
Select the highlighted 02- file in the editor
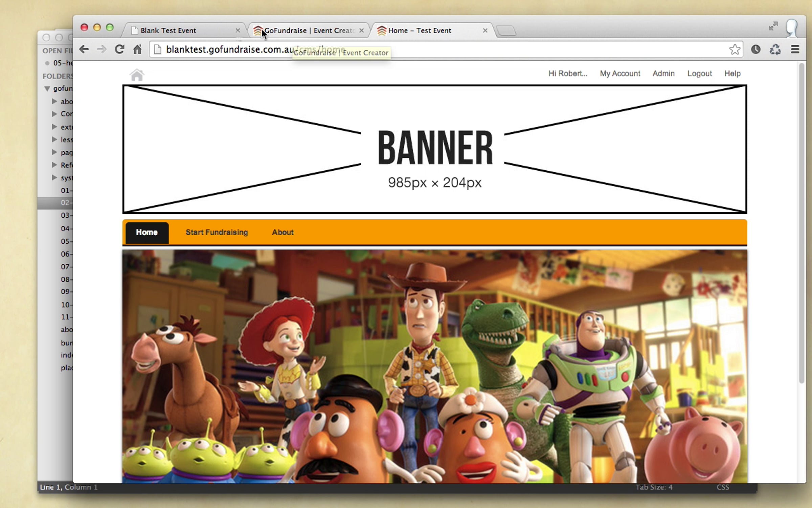point(55,203)
